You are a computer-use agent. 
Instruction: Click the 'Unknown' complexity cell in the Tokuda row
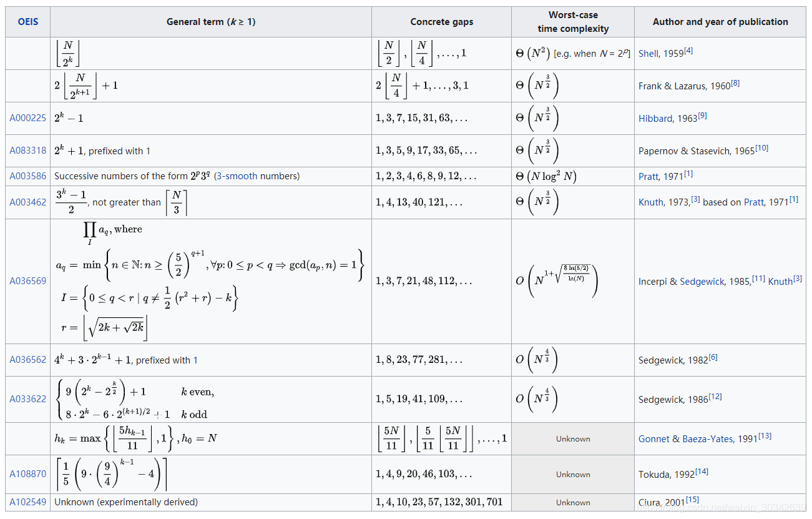573,475
